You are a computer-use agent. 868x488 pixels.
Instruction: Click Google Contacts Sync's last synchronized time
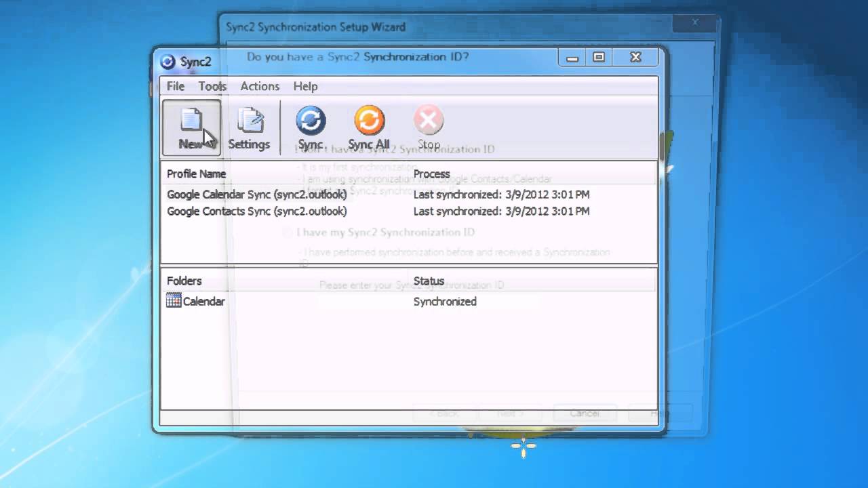(502, 211)
